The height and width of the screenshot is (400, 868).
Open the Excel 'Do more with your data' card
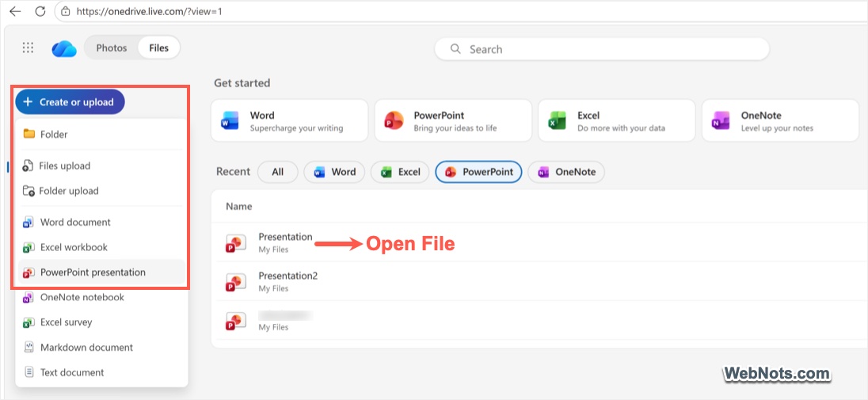click(x=617, y=120)
